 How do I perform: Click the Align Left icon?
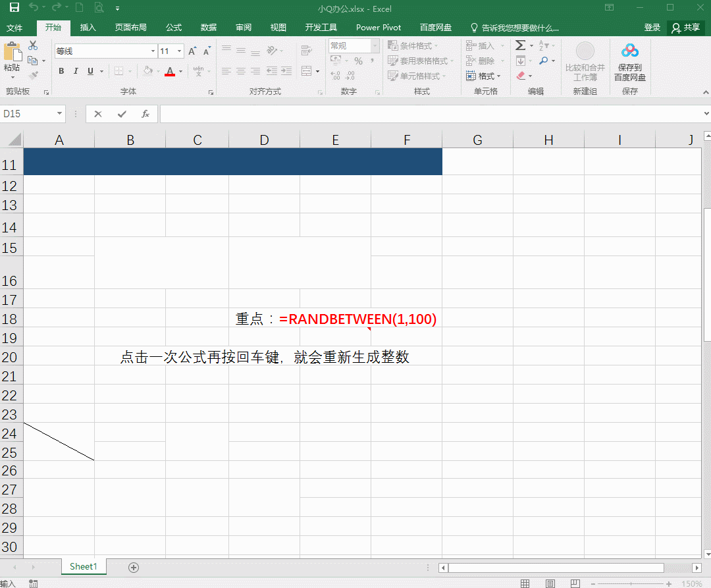point(226,70)
